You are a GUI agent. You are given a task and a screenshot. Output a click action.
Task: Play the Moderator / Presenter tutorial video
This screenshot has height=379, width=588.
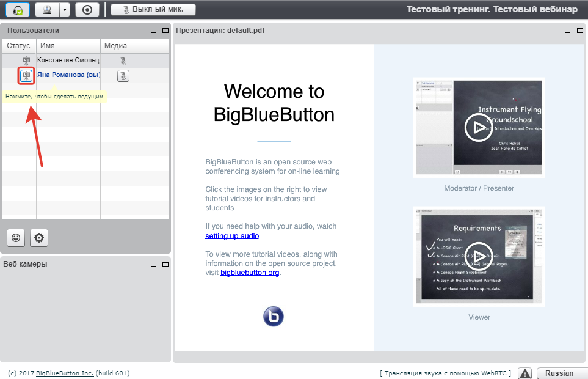pyautogui.click(x=479, y=128)
